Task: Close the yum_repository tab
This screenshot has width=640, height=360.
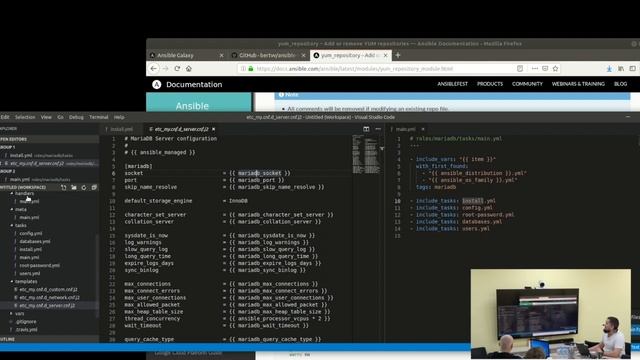Action: point(385,55)
